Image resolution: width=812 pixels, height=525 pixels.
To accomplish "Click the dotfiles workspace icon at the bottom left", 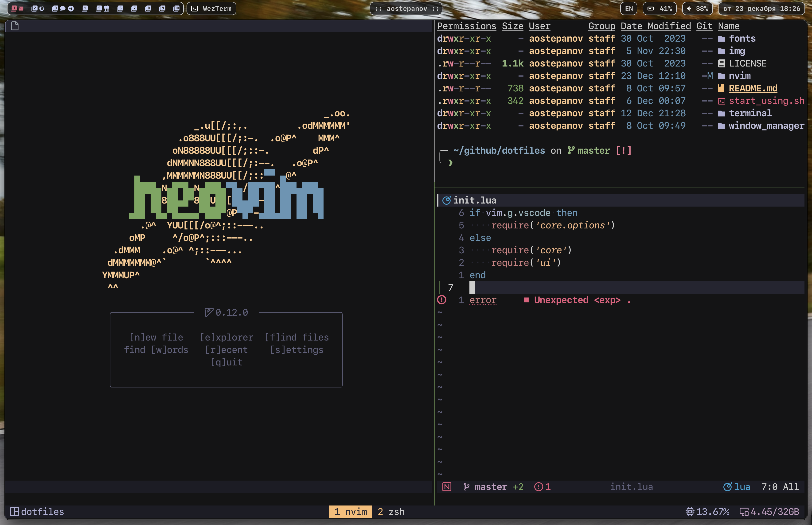I will 14,512.
